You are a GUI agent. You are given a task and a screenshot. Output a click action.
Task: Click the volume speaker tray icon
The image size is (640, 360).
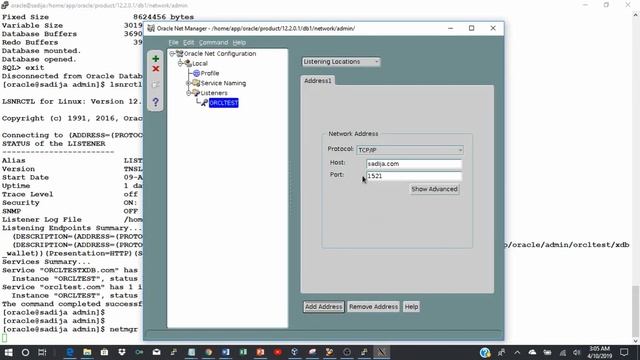pyautogui.click(x=576, y=352)
